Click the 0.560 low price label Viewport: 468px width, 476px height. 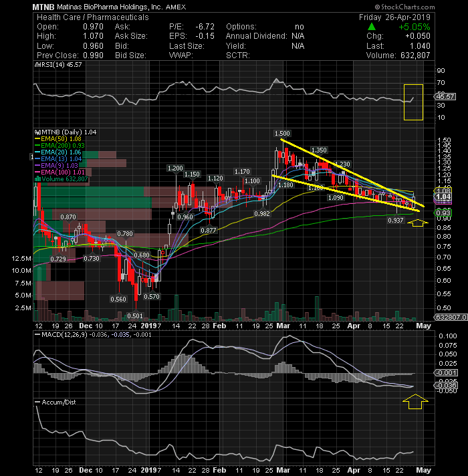pyautogui.click(x=118, y=299)
